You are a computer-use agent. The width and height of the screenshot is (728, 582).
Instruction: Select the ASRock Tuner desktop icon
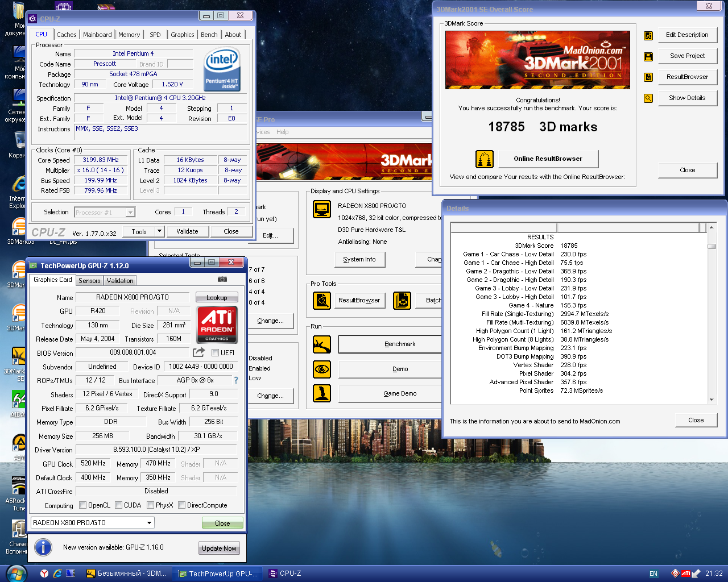click(x=17, y=493)
